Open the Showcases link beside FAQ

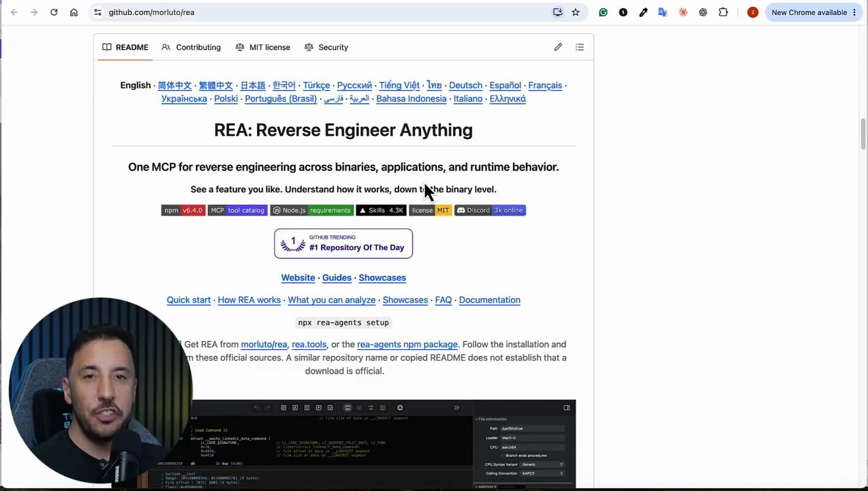coord(405,300)
